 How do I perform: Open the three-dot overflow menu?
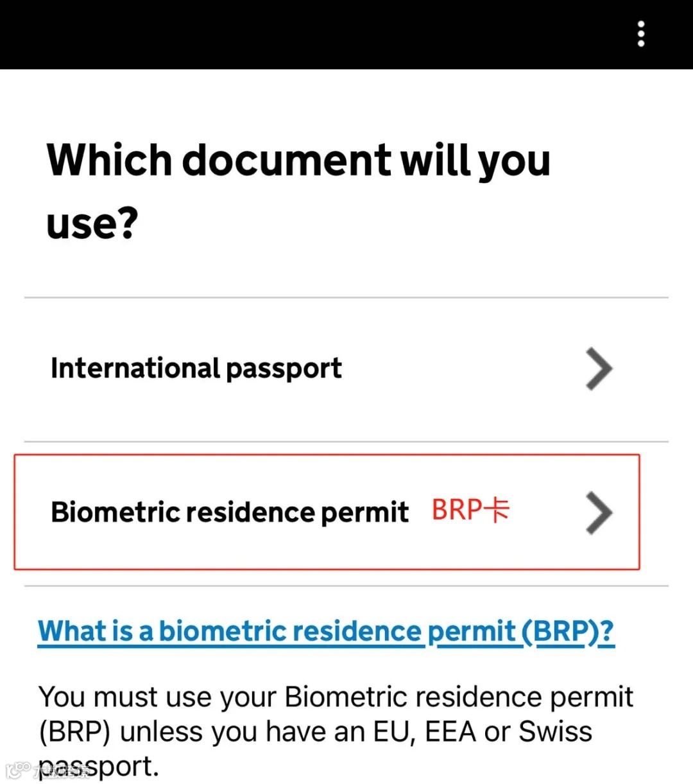(x=640, y=34)
